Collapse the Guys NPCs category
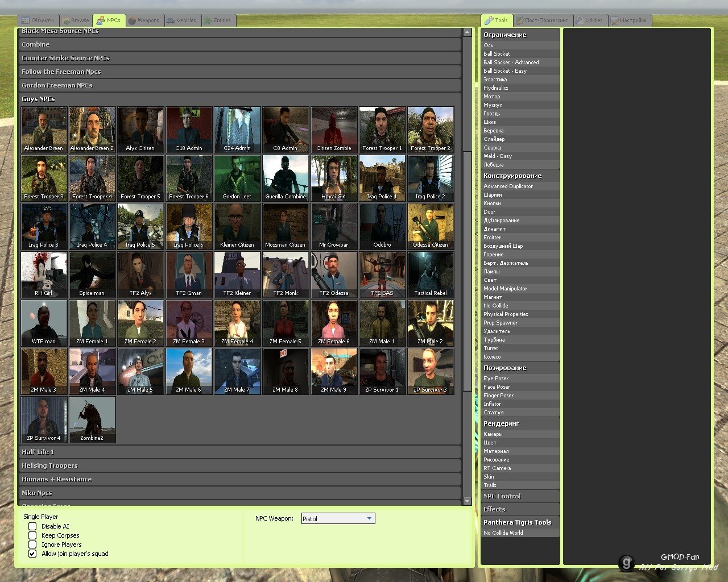This screenshot has width=728, height=582. tap(240, 99)
